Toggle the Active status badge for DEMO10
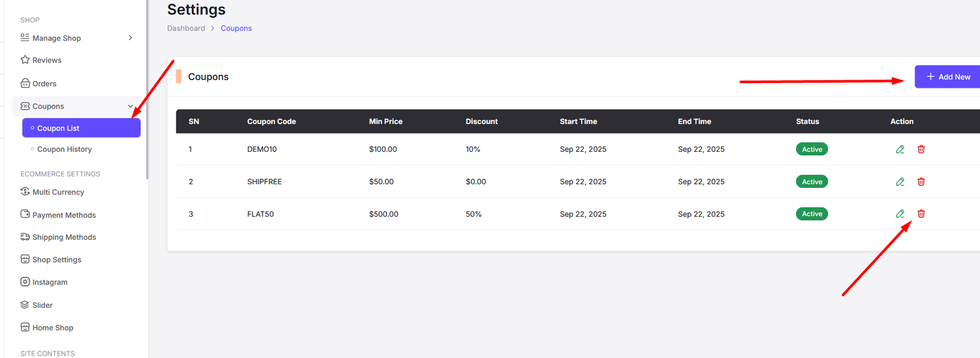The width and height of the screenshot is (980, 358). [x=812, y=149]
